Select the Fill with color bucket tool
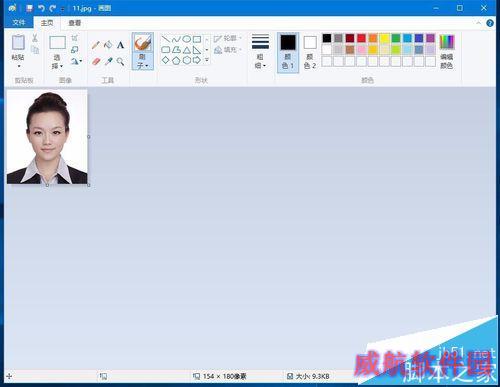The width and height of the screenshot is (500, 387). [x=108, y=45]
